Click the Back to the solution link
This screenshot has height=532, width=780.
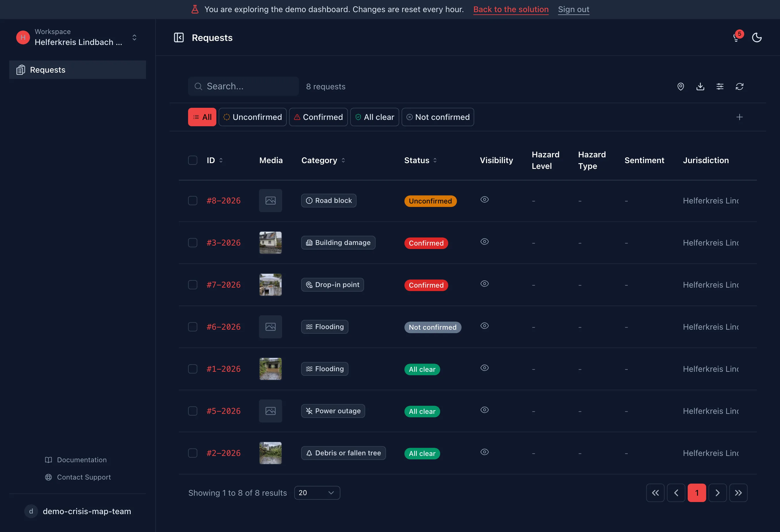click(x=511, y=10)
